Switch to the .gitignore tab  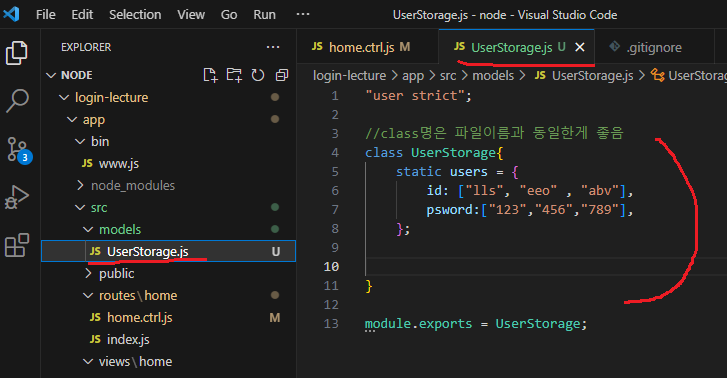pos(654,47)
